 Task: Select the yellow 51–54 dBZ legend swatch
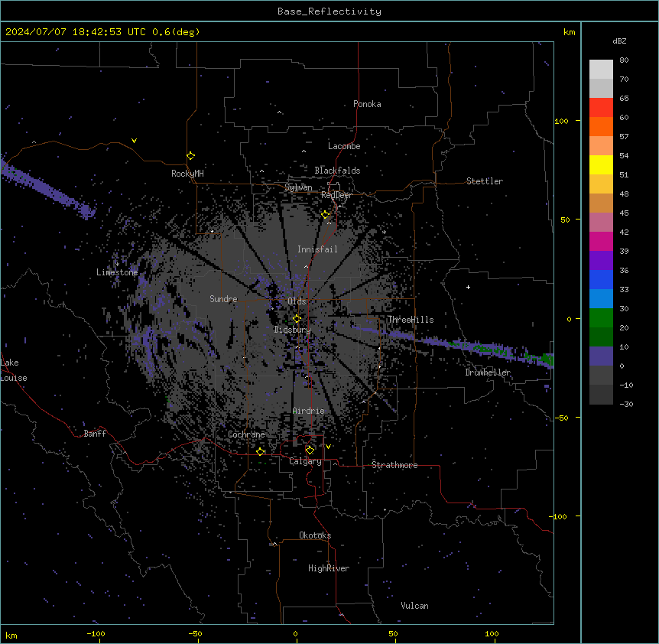pos(601,164)
